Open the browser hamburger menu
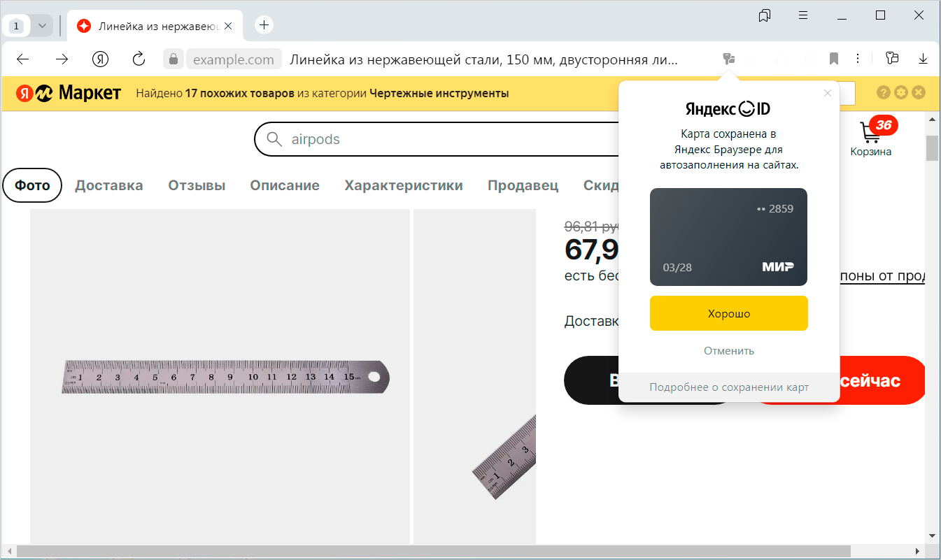This screenshot has height=560, width=941. coord(803,15)
